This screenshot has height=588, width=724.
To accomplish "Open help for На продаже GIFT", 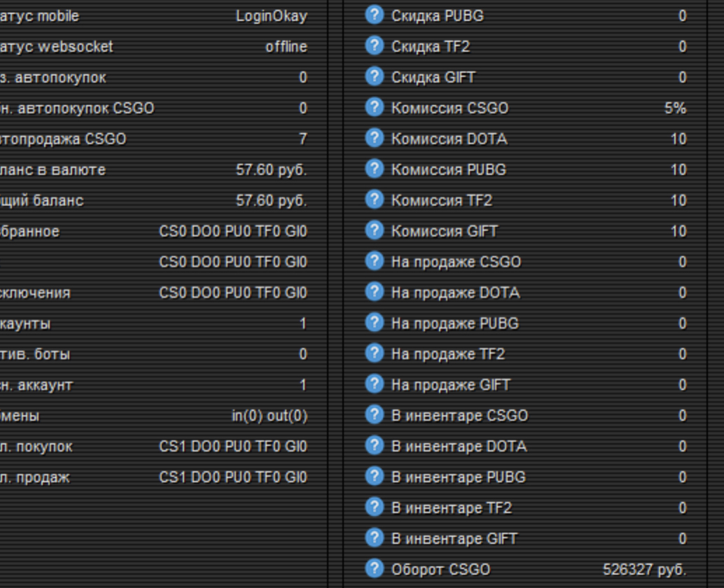I will point(375,384).
